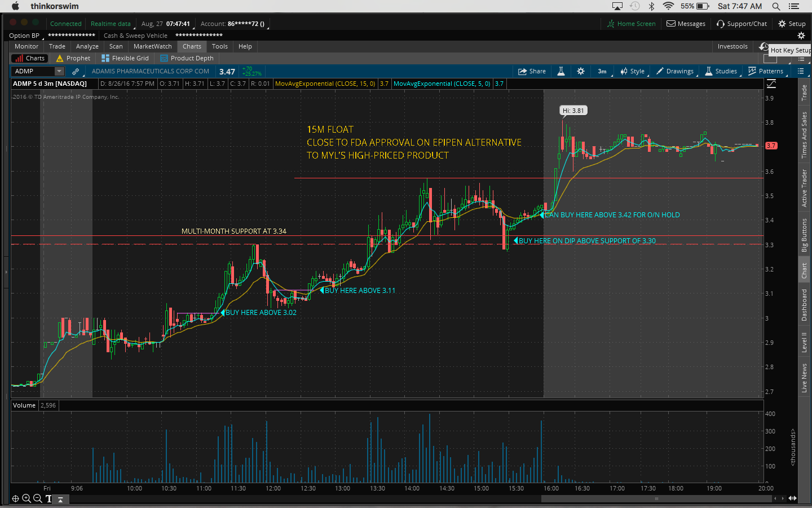Open the Live News side tab
This screenshot has height=508, width=812.
(x=805, y=378)
